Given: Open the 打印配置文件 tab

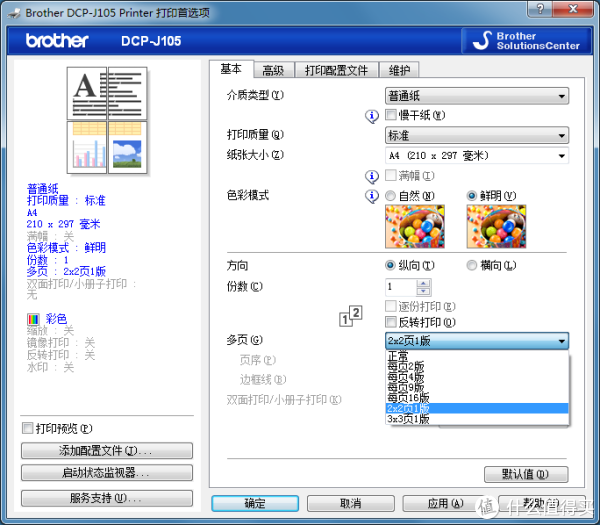Looking at the screenshot, I should click(336, 70).
